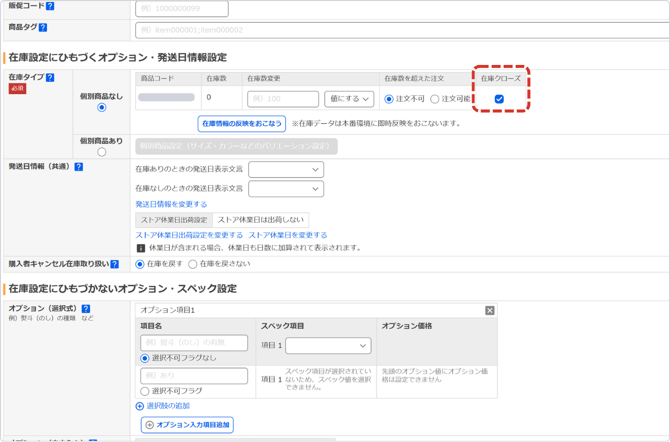Click 在庫情報の反映をおこなう button

pyautogui.click(x=241, y=124)
